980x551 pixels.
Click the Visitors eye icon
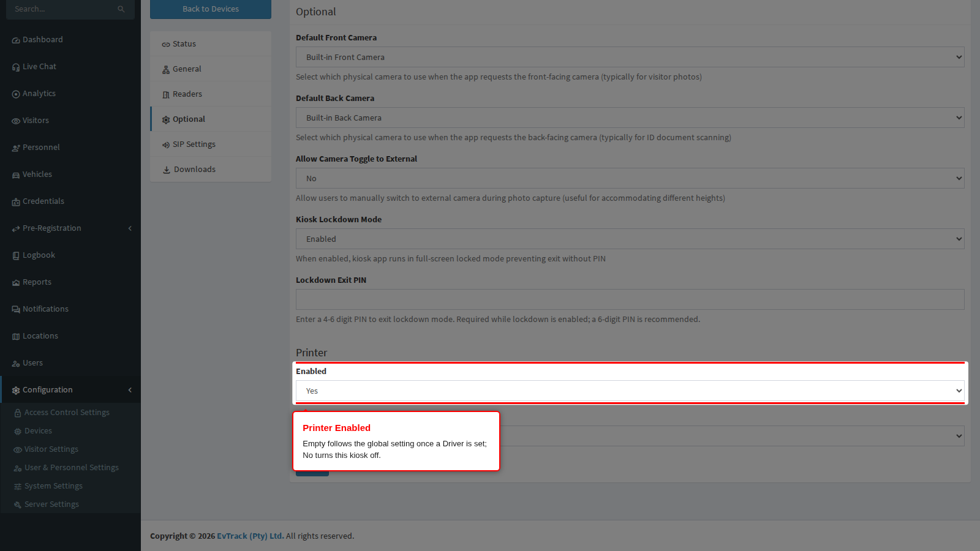pos(16,121)
